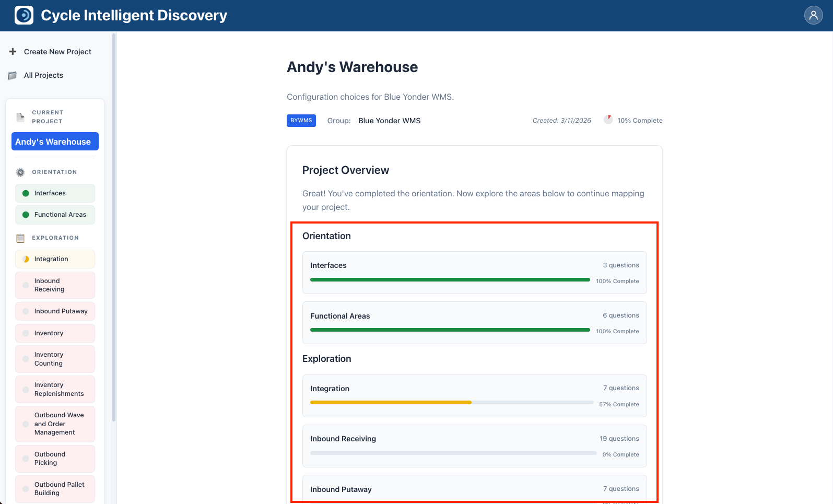
Task: Click the plus icon for Create New Project
Action: [13, 52]
